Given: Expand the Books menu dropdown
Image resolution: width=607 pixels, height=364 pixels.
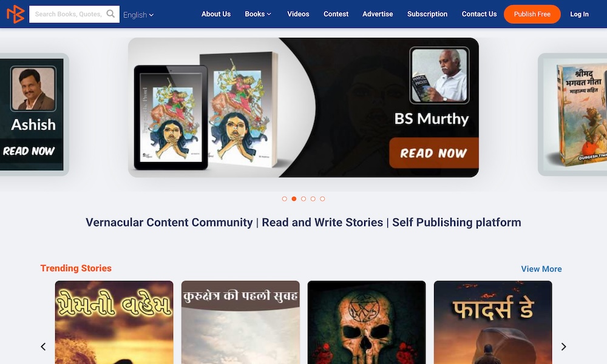Looking at the screenshot, I should coord(258,14).
